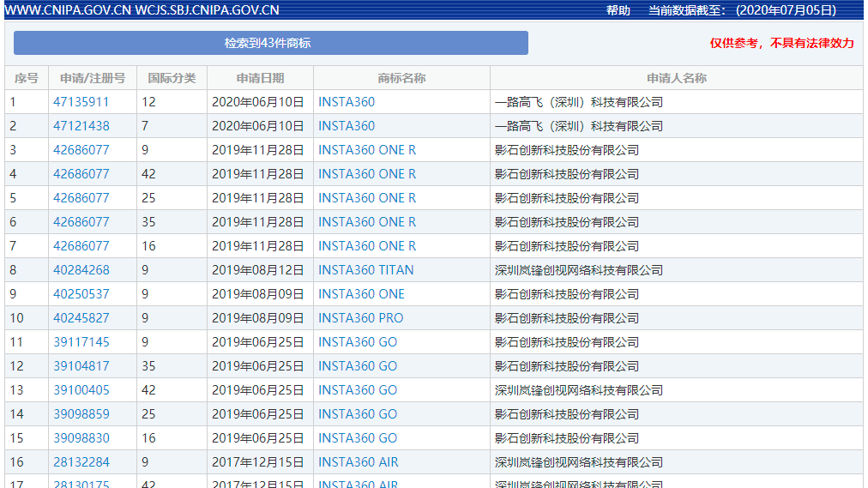
Task: Select the 2019年08月12日 date cell
Action: pos(258,270)
